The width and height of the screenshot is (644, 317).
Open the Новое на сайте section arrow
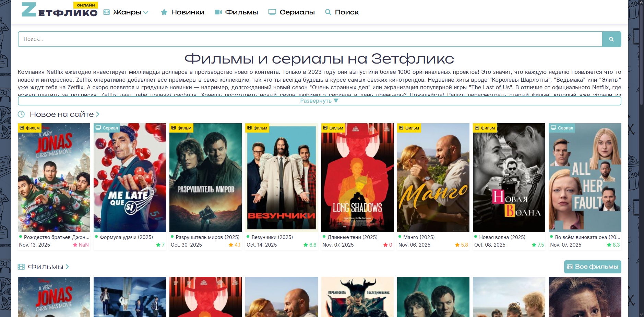[x=98, y=114]
